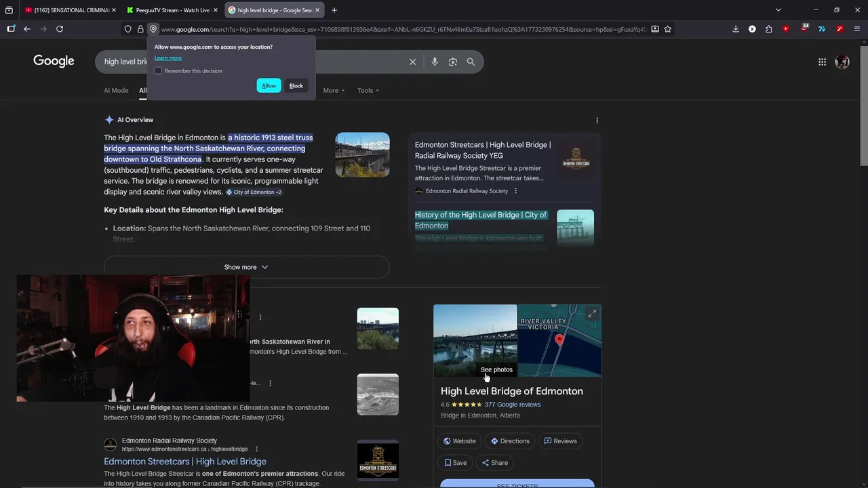The image size is (868, 488).
Task: Allow Google location access
Action: 269,85
